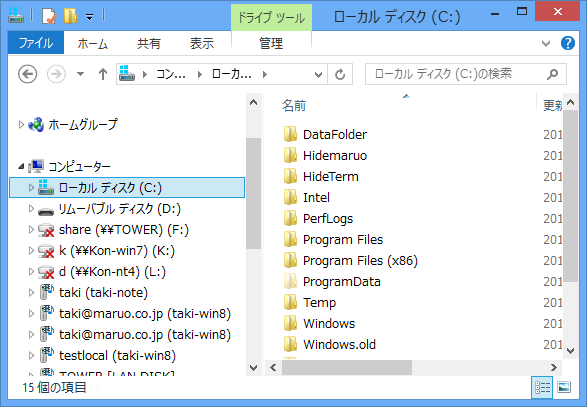
Task: Click the media server icon for taki (taki-note)
Action: [x=46, y=292]
